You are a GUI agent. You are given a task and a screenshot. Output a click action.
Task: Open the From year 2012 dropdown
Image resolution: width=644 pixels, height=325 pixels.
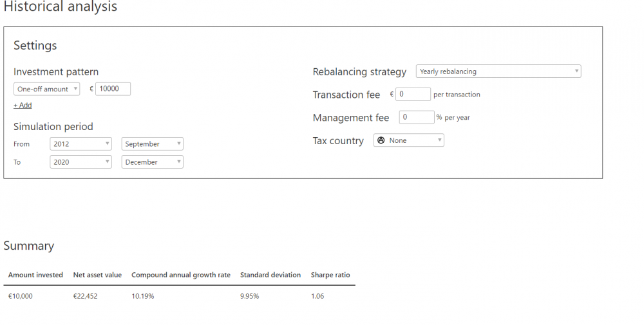pos(80,144)
